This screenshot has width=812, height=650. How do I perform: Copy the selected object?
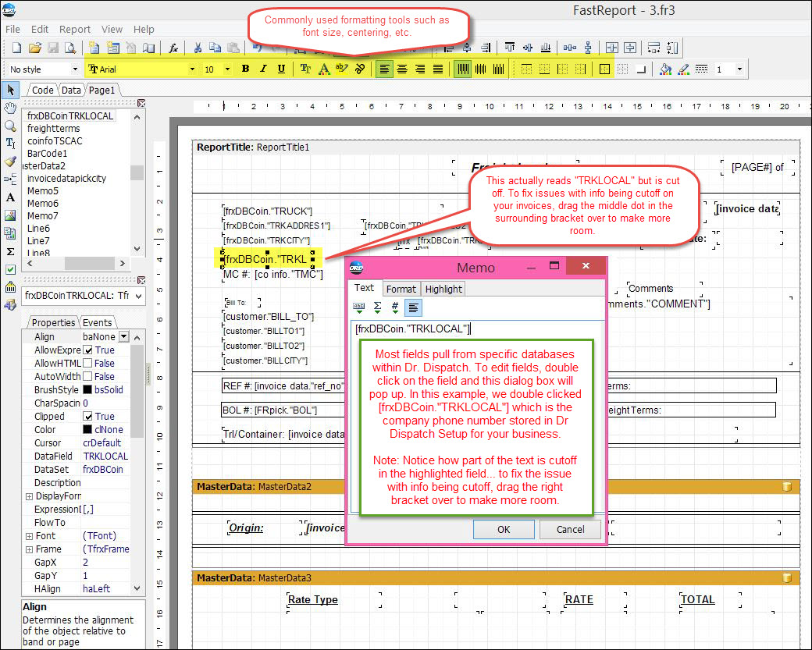coord(215,48)
